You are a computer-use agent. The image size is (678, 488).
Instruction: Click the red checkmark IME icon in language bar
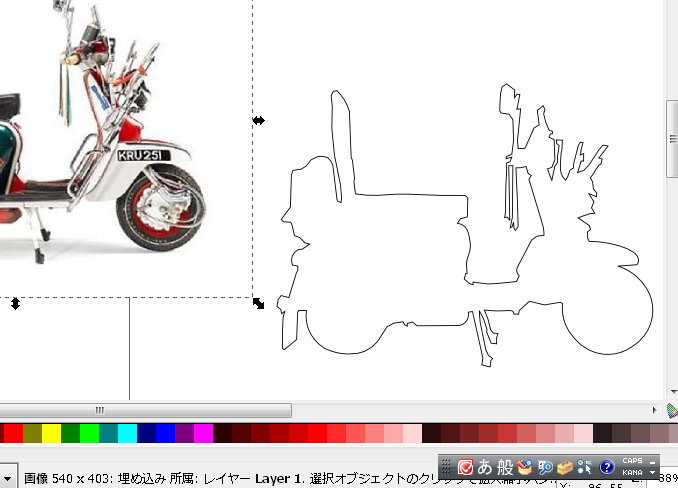[x=465, y=467]
